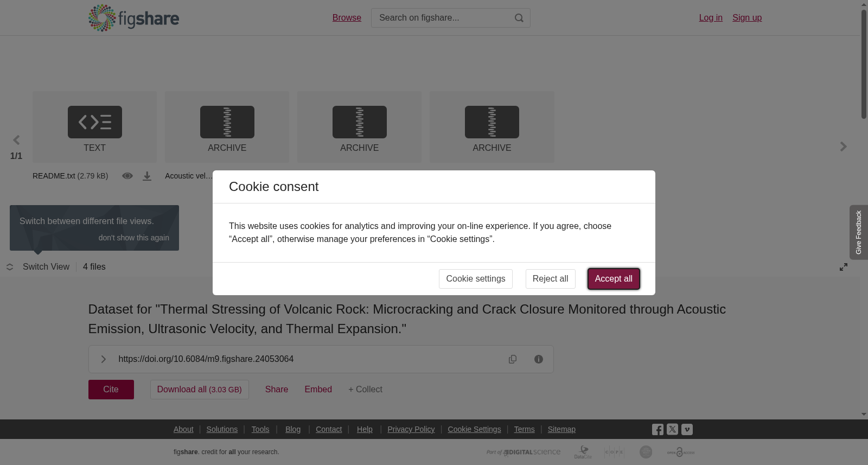Click Switch View label
Screen dimensions: 868x465
[46, 267]
